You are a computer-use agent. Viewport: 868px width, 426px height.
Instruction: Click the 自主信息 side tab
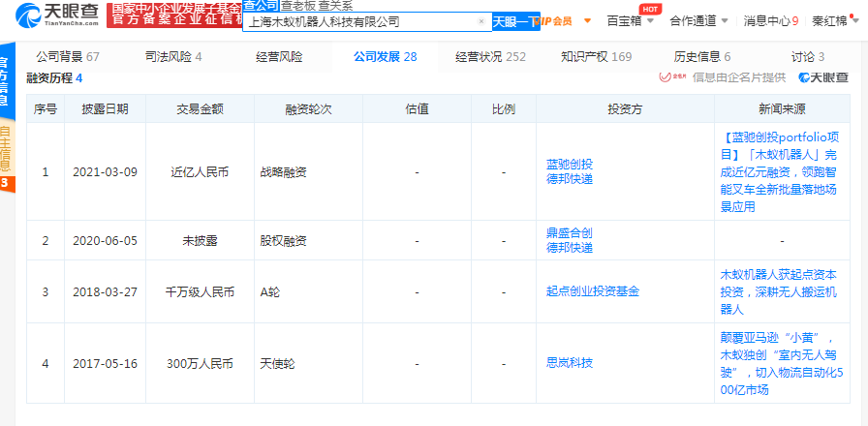tap(5, 149)
